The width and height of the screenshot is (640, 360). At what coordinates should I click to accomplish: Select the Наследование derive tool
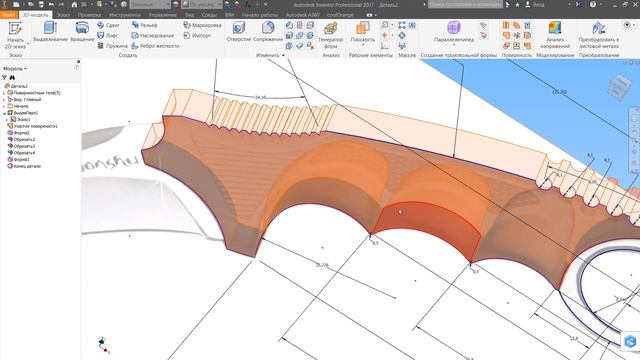(x=153, y=36)
